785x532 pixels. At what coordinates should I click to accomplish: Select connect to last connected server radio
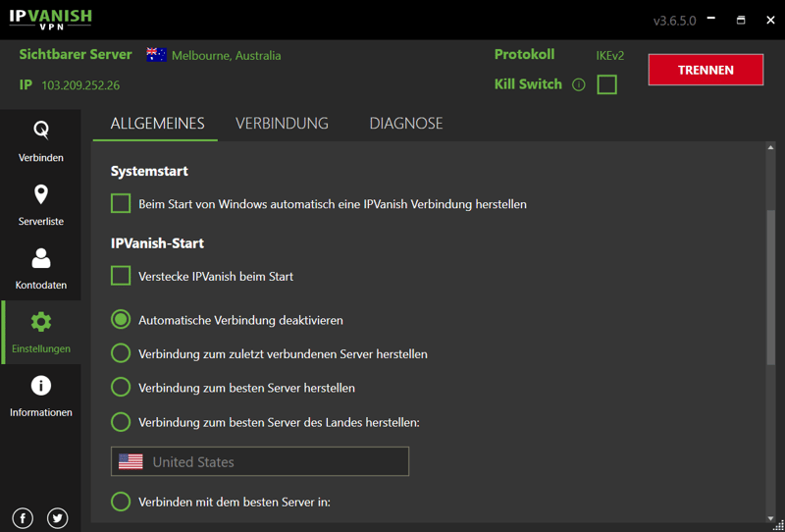121,353
